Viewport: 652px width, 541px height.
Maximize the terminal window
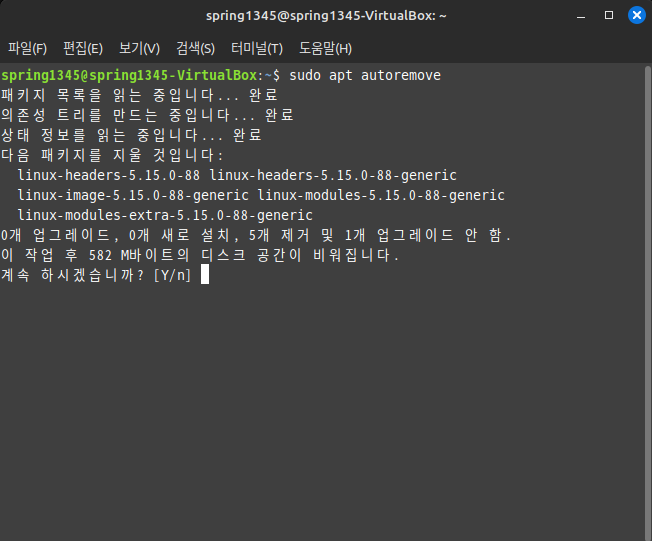click(x=609, y=15)
